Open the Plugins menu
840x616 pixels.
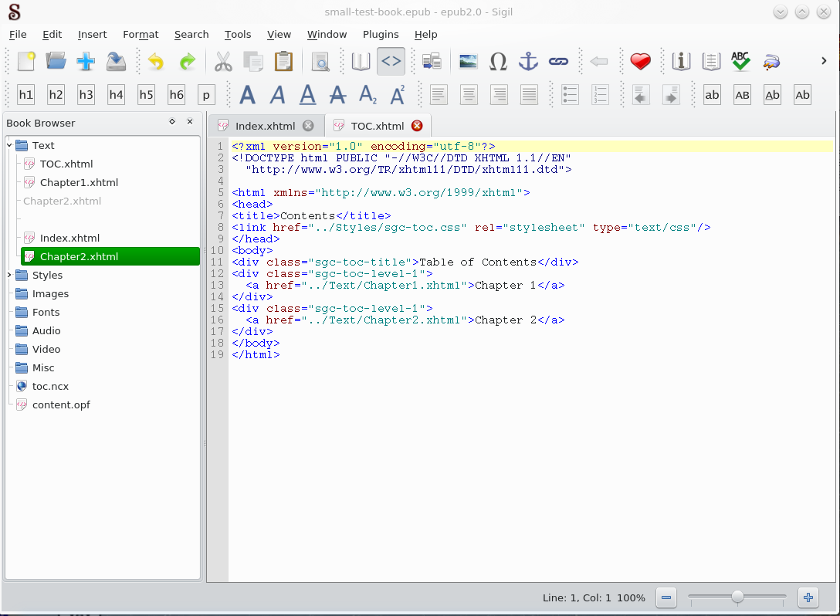tap(380, 34)
